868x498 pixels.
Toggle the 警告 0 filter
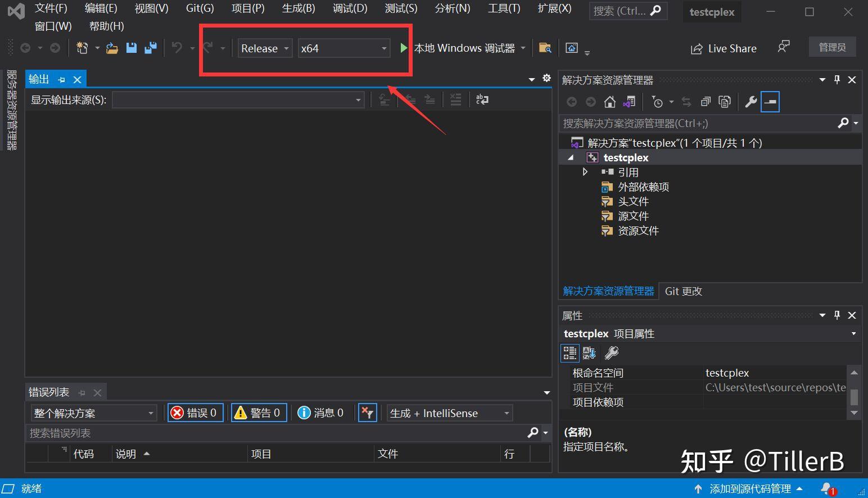click(258, 413)
